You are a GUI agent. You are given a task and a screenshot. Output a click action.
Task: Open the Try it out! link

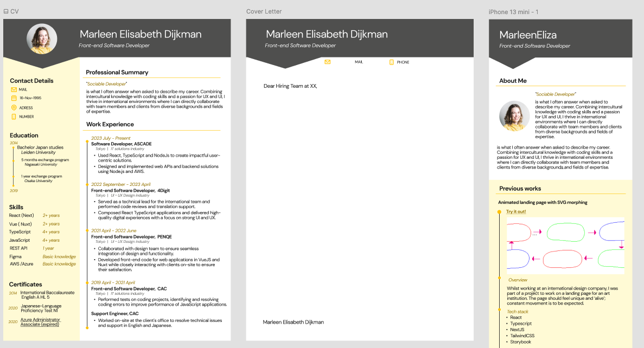tap(515, 211)
